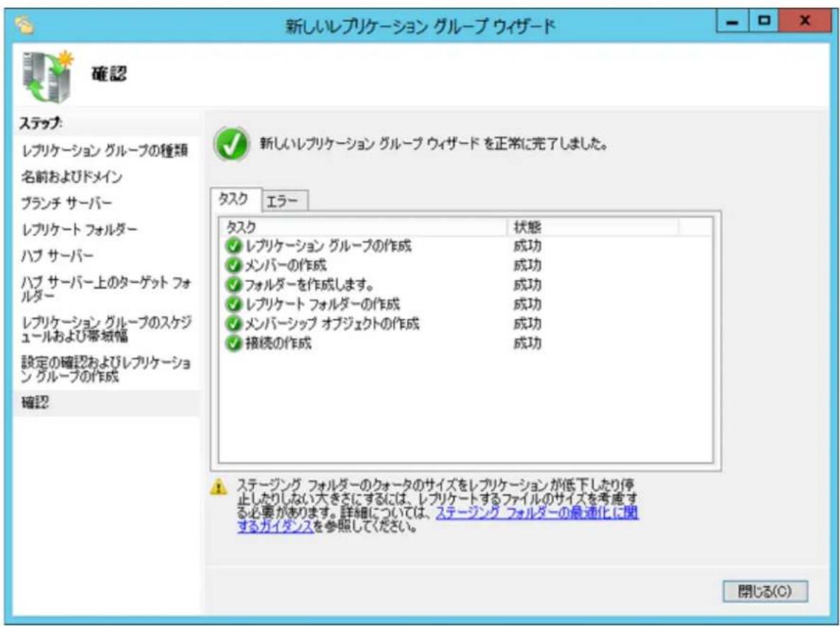This screenshot has height=627, width=840.
Task: Click the checkmark icon beside 接続の作成
Action: [234, 343]
